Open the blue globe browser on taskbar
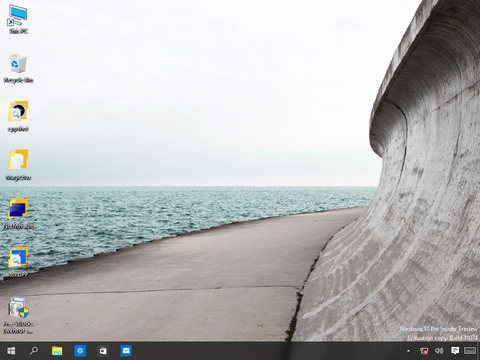 [80, 351]
